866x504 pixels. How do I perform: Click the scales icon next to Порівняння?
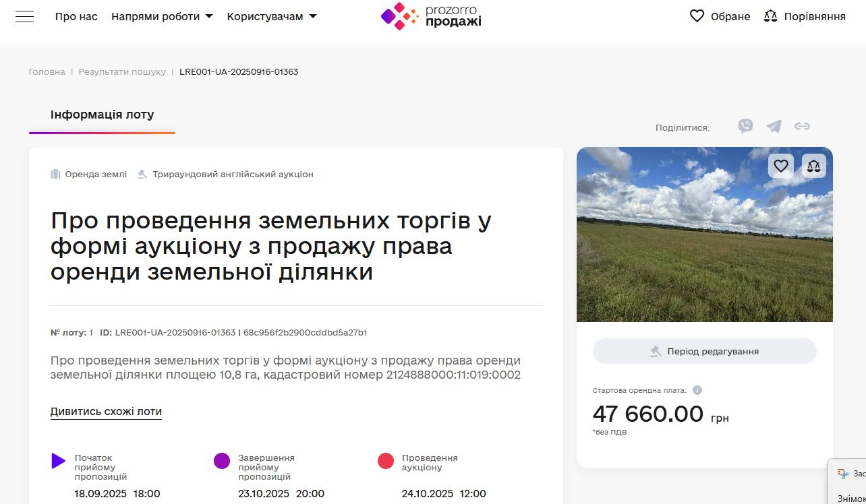tap(770, 16)
